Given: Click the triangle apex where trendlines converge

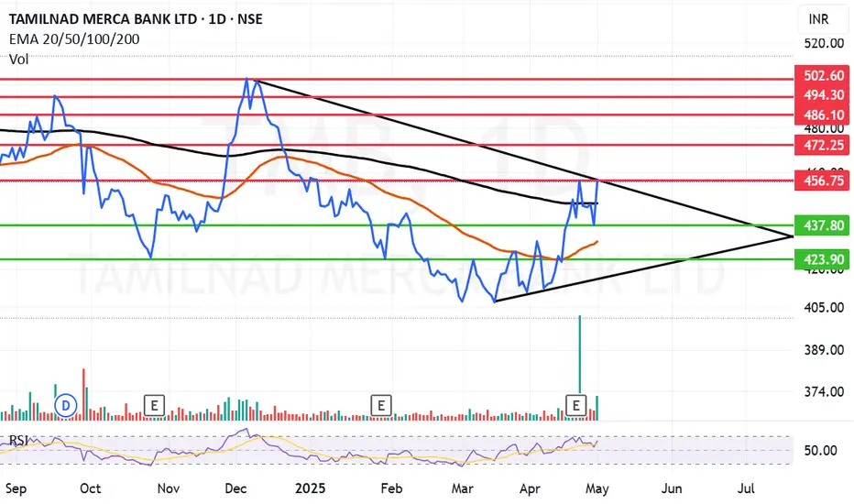Looking at the screenshot, I should click(x=792, y=236).
